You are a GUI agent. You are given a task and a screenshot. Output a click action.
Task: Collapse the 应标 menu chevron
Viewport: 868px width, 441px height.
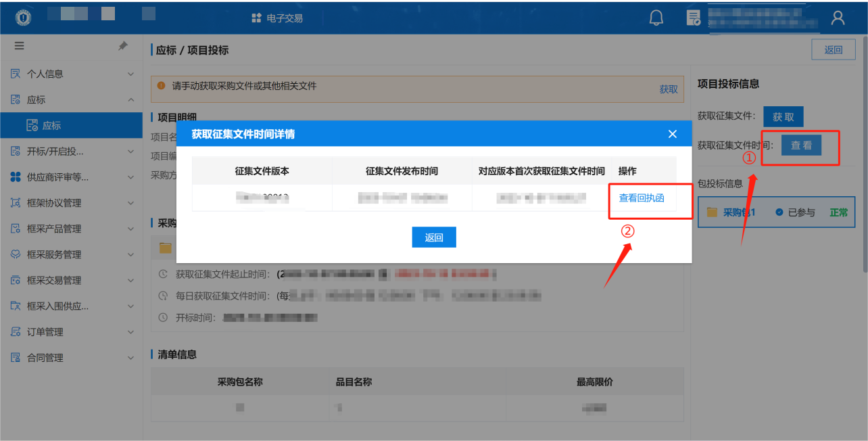tap(130, 99)
